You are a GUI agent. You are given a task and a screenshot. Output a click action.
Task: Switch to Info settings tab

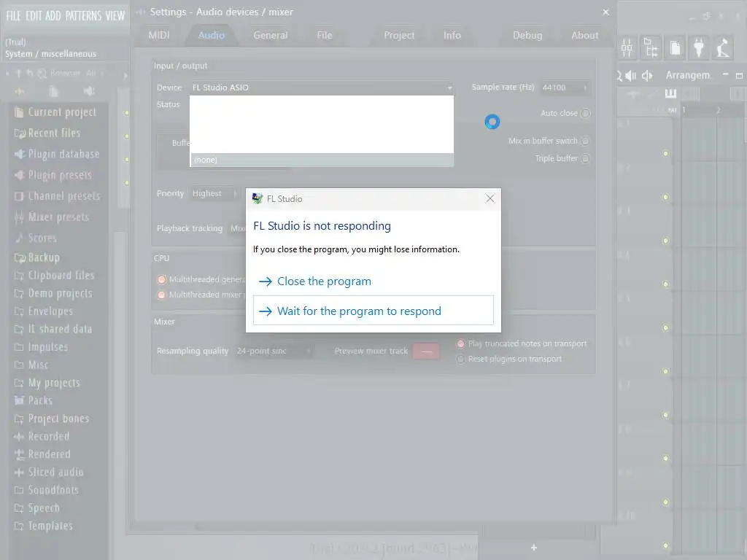point(452,35)
